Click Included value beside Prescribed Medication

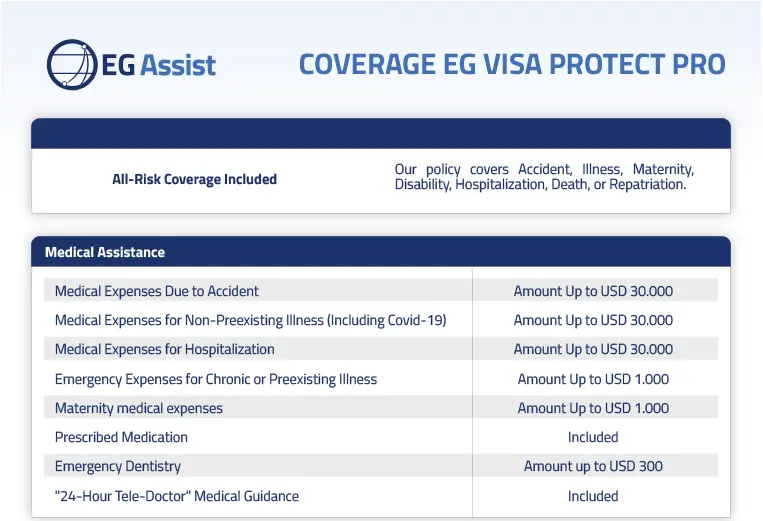(593, 437)
